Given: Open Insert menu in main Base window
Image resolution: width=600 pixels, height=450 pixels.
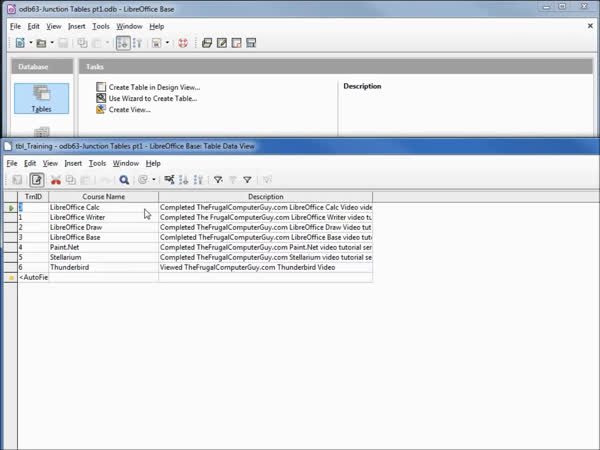Looking at the screenshot, I should (x=77, y=26).
